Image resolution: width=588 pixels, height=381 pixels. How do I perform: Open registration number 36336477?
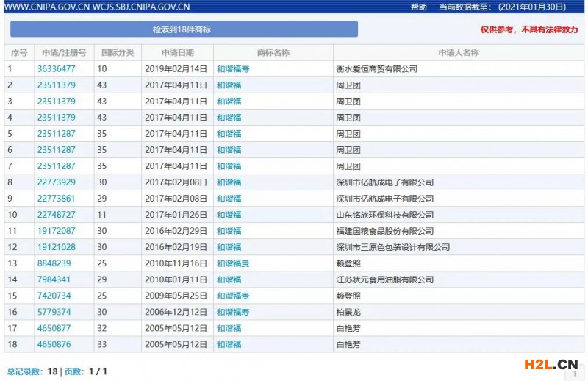pyautogui.click(x=57, y=69)
